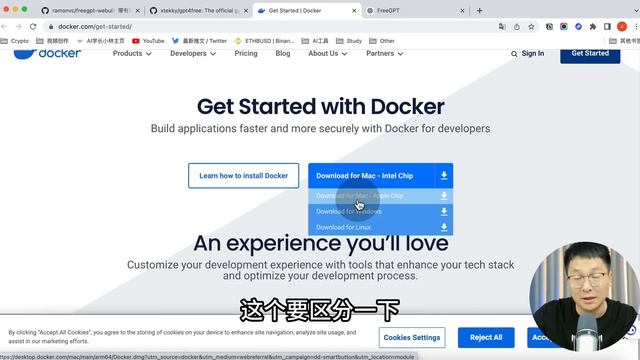Image resolution: width=640 pixels, height=360 pixels.
Task: Expand the Partners menu
Action: click(x=384, y=53)
